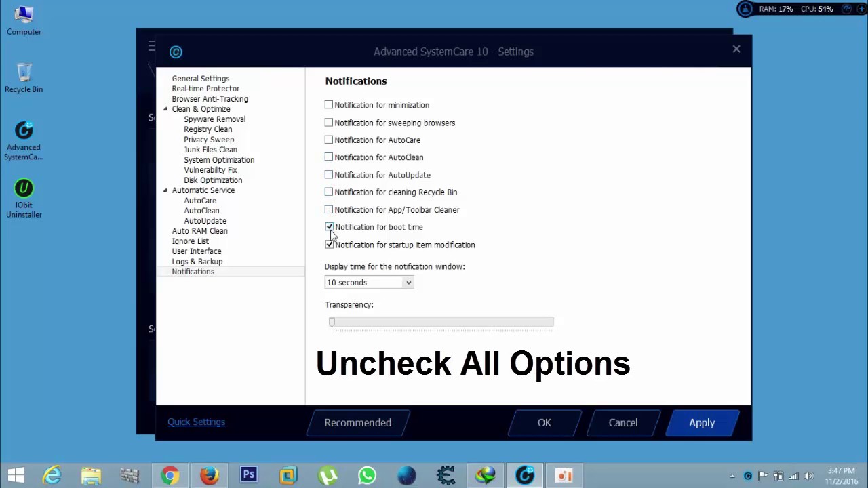Click the Transparency slider handle
Screen dimensions: 868x488
point(332,322)
